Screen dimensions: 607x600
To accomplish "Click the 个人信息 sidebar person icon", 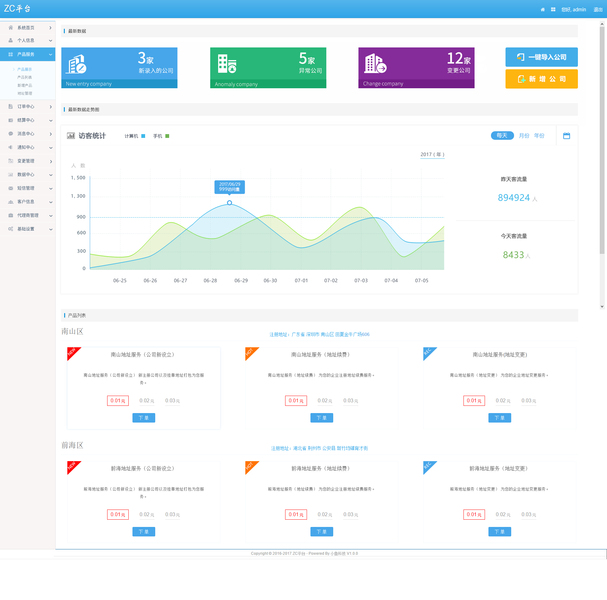I will tap(10, 40).
